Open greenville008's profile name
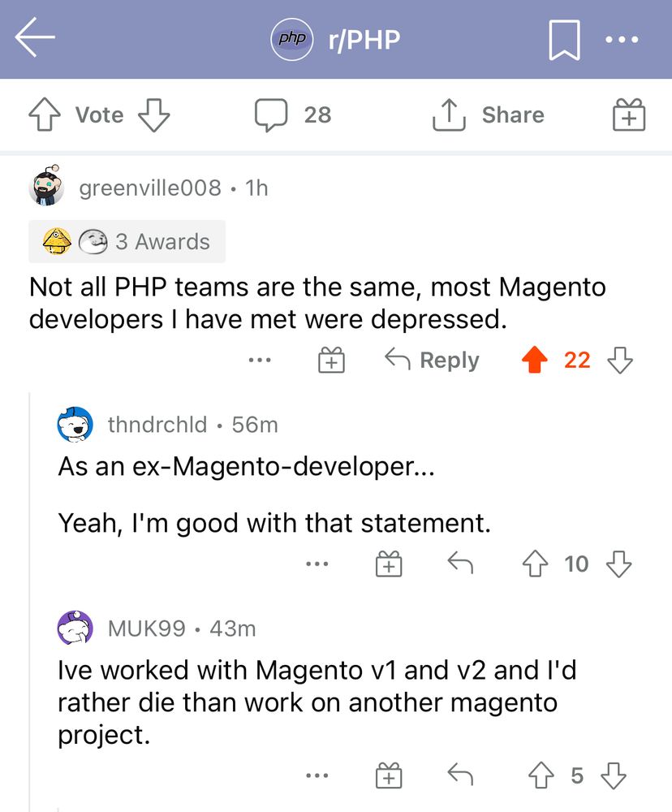The height and width of the screenshot is (812, 672). click(x=150, y=188)
